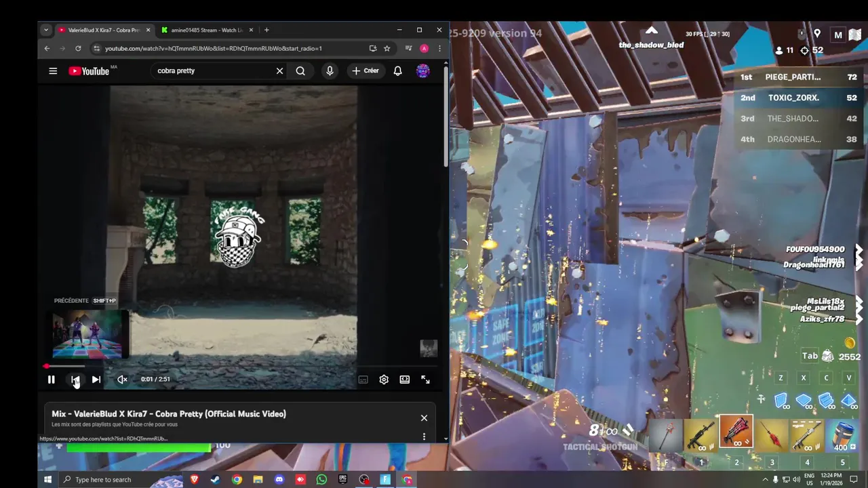Enter fullscreen on the YouTube player

[425, 380]
